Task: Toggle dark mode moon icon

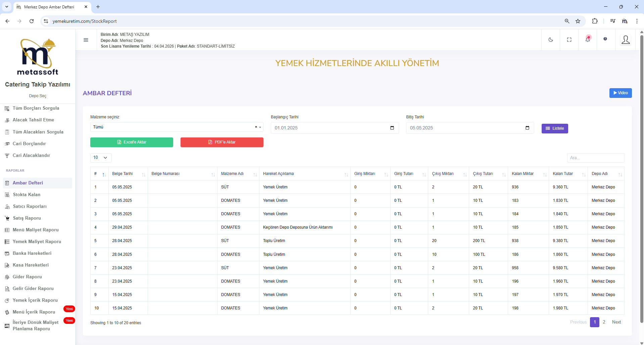Action: 551,40
